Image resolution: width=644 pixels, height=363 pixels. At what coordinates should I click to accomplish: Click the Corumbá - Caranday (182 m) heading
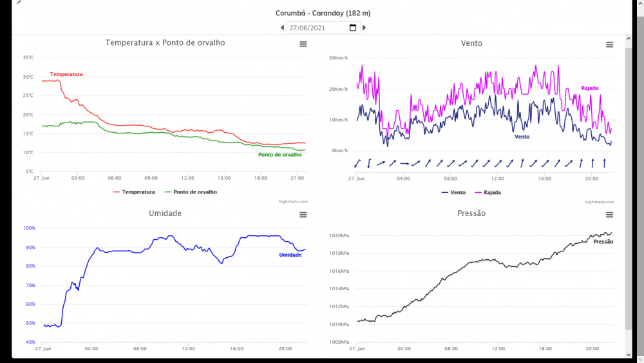(323, 13)
